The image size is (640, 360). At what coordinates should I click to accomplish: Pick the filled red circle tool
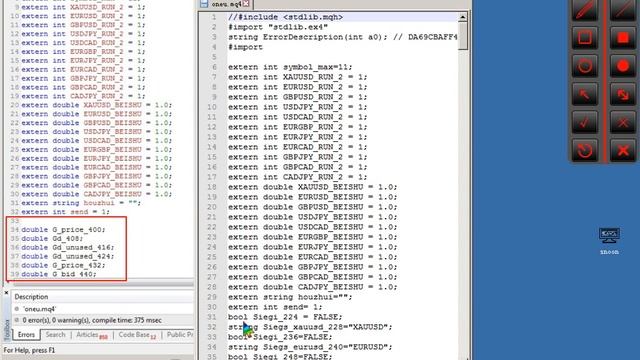click(x=623, y=66)
